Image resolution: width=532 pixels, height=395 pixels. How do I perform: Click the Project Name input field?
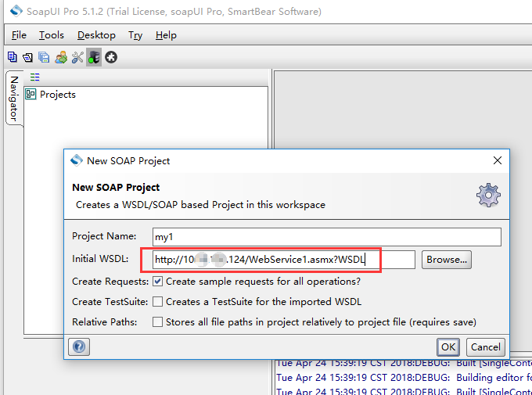point(327,237)
